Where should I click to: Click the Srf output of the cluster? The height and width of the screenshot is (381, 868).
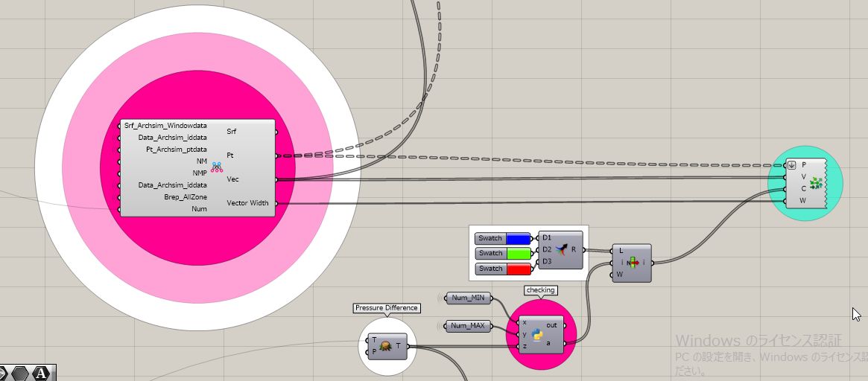(232, 132)
